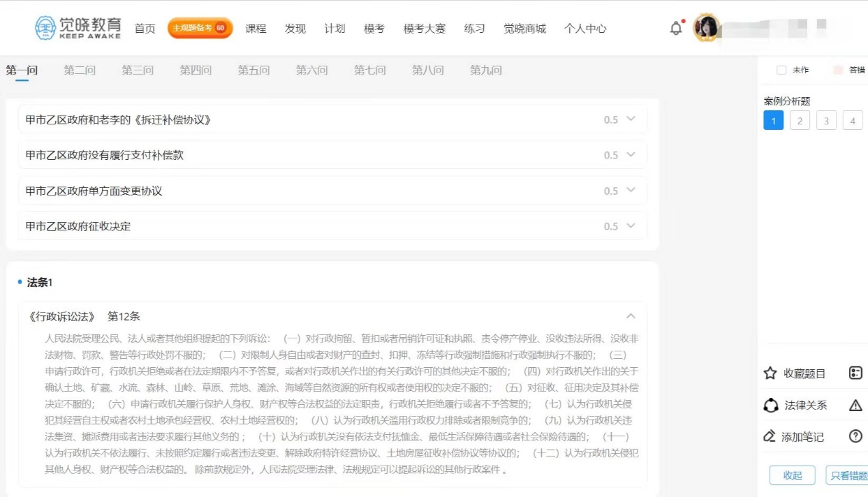
Task: Click the 《行政诉讼法》 第12条 title
Action: coord(83,317)
